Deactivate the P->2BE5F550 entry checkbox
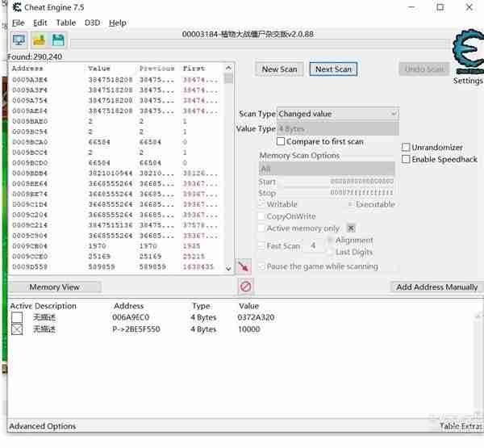The height and width of the screenshot is (448, 484). pos(17,329)
